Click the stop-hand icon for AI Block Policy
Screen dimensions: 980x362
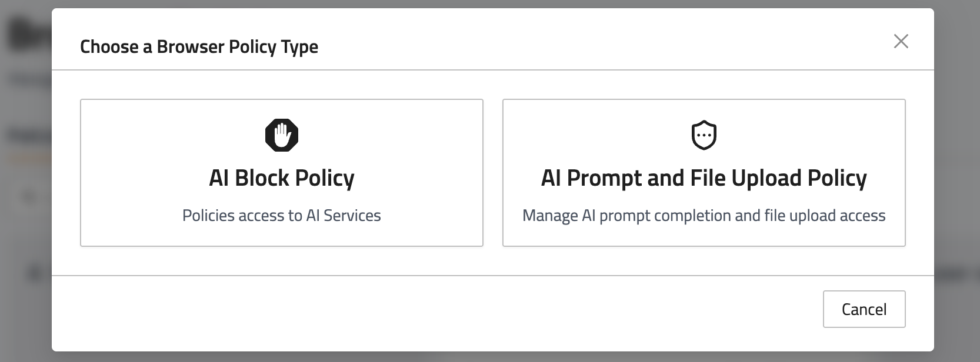pos(282,135)
